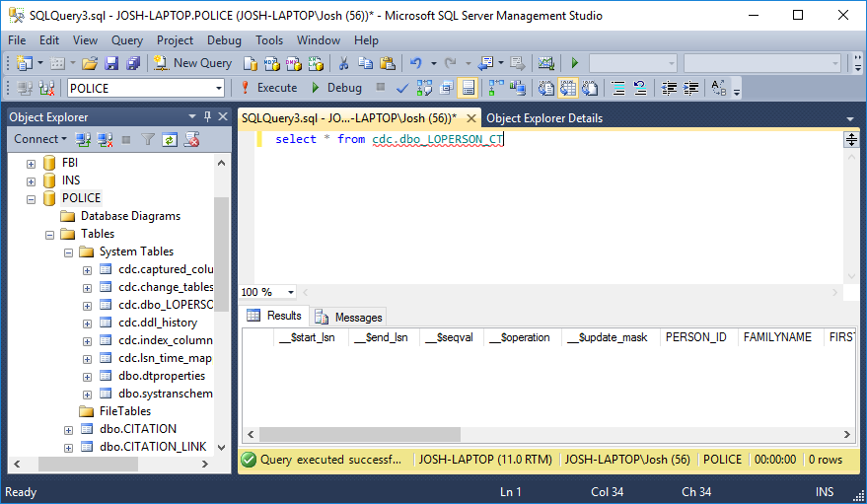Open a file with the Open File icon
The height and width of the screenshot is (504, 867).
pos(90,63)
